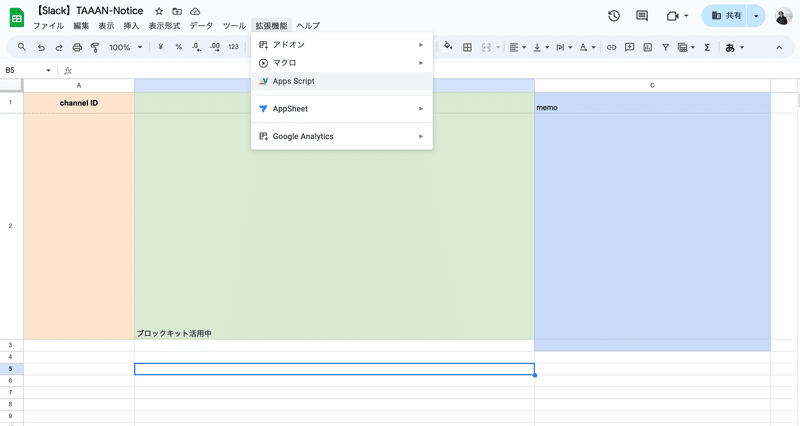Open the 挿入 menu
The height and width of the screenshot is (426, 800).
coord(131,26)
